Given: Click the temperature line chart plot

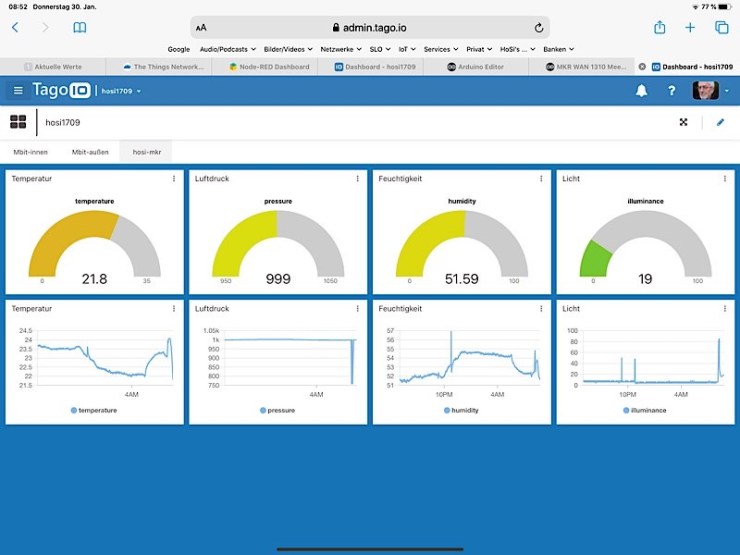Looking at the screenshot, I should pos(105,358).
